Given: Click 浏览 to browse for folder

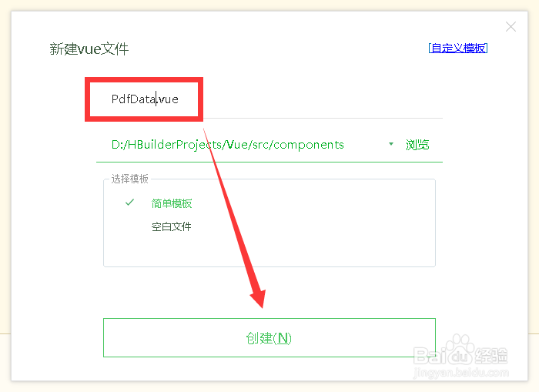Looking at the screenshot, I should 417,145.
